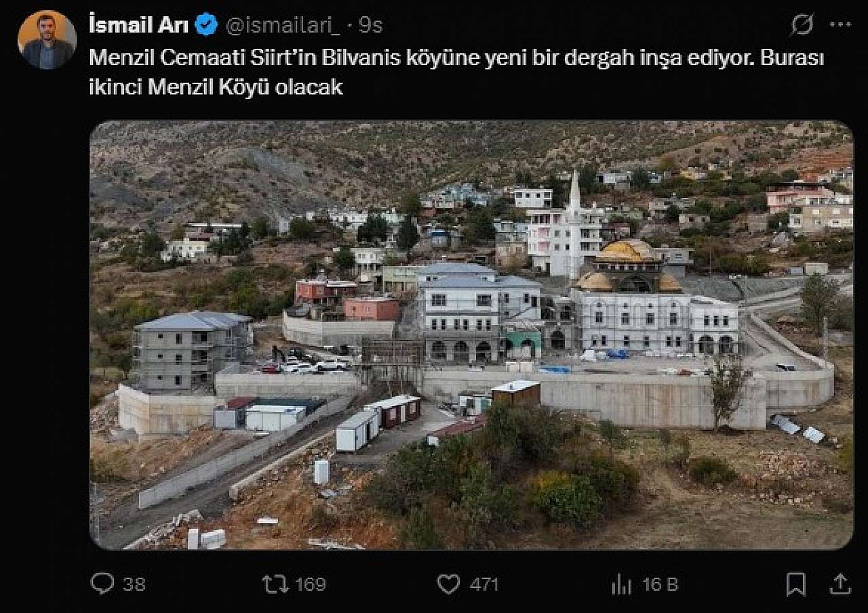This screenshot has height=613, width=868.
Task: Bookmark this tweet
Action: 795,584
